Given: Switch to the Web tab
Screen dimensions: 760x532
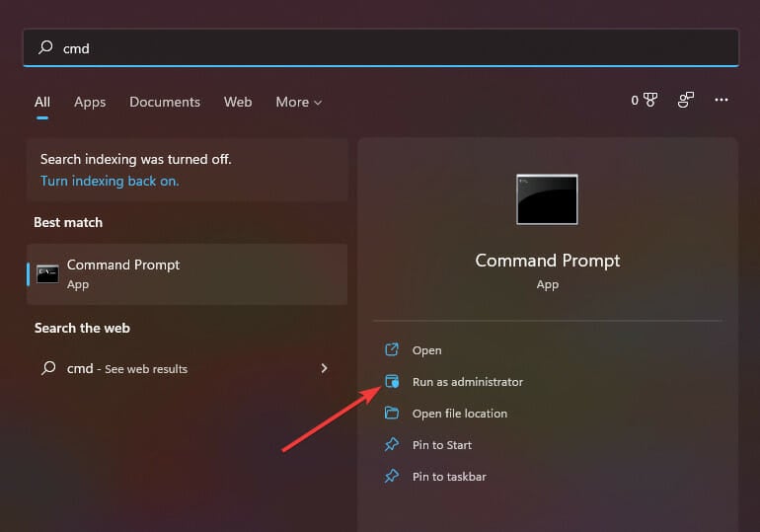Looking at the screenshot, I should 238,103.
